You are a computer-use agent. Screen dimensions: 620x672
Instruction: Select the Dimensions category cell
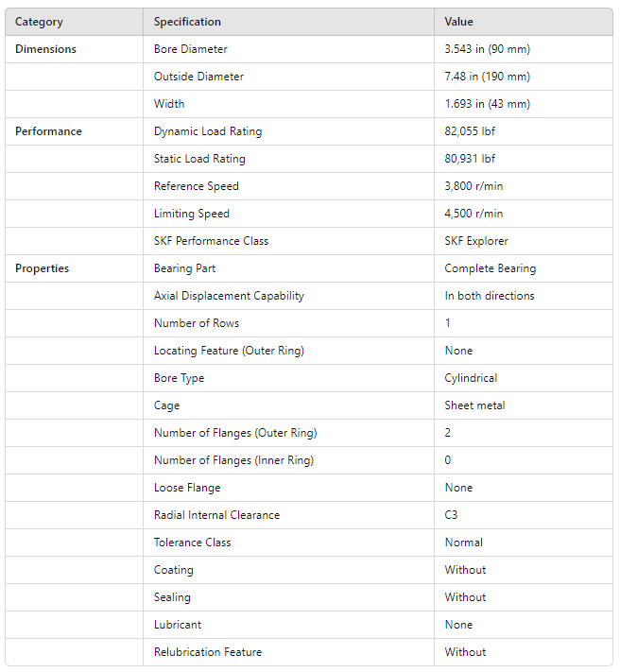point(45,49)
